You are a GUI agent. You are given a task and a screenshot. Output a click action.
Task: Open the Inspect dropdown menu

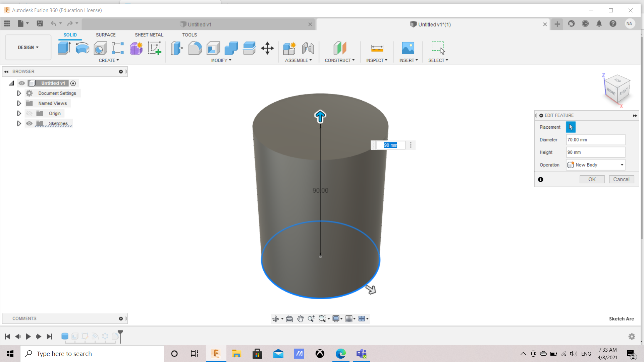[377, 60]
